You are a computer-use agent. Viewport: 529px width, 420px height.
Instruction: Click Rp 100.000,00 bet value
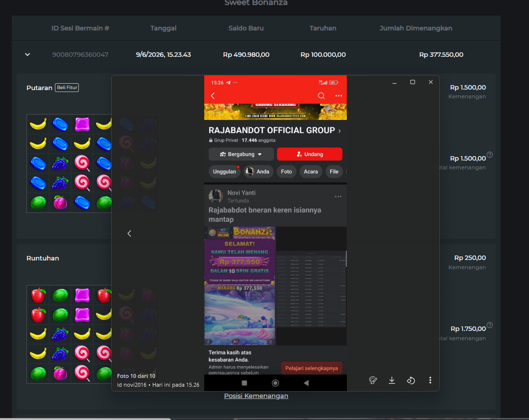click(323, 55)
